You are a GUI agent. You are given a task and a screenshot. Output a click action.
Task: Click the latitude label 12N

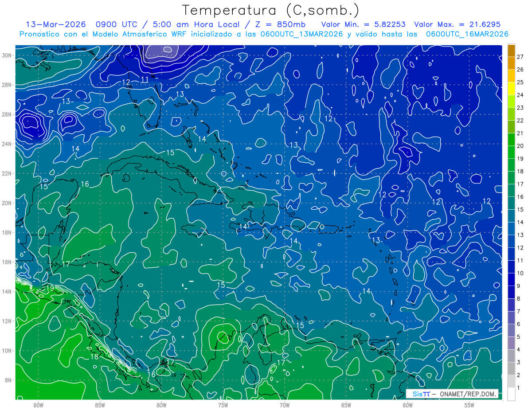point(7,321)
